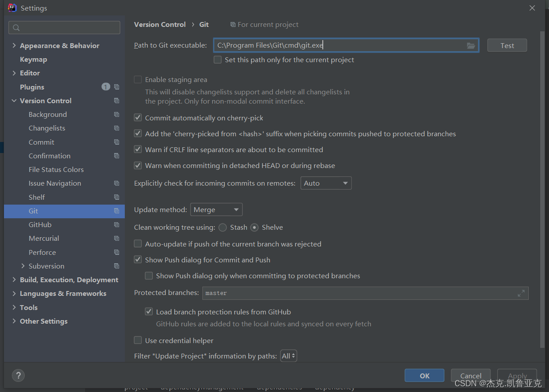Expand Languages & Frameworks arrow
The width and height of the screenshot is (549, 392).
tap(14, 293)
